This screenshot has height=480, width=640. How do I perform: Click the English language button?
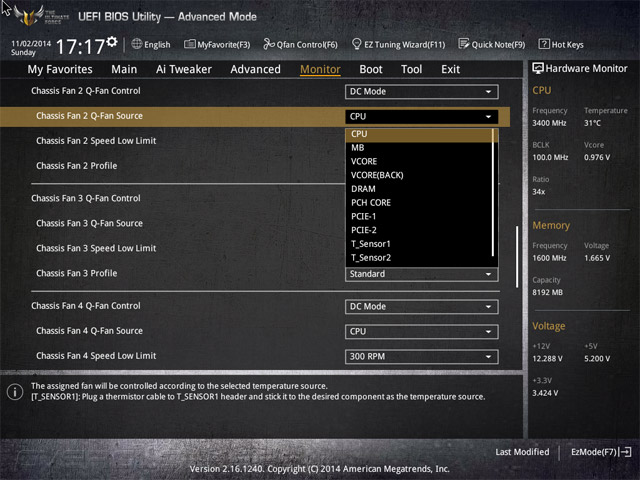[x=151, y=44]
